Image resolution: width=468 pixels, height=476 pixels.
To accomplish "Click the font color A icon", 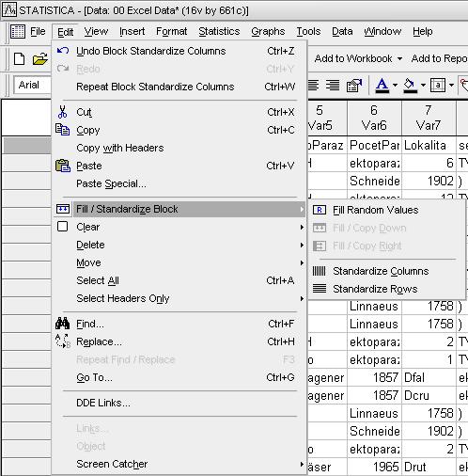I will point(382,86).
